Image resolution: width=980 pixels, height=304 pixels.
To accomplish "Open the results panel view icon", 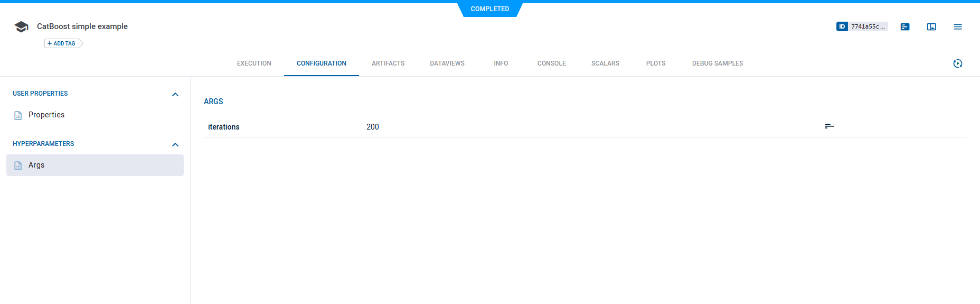I will (x=931, y=27).
